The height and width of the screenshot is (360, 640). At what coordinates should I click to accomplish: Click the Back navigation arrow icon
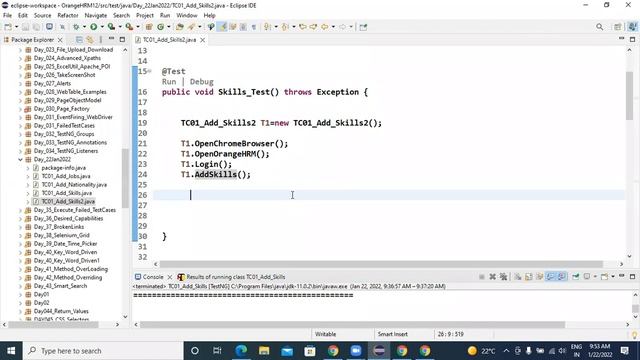tap(325, 27)
